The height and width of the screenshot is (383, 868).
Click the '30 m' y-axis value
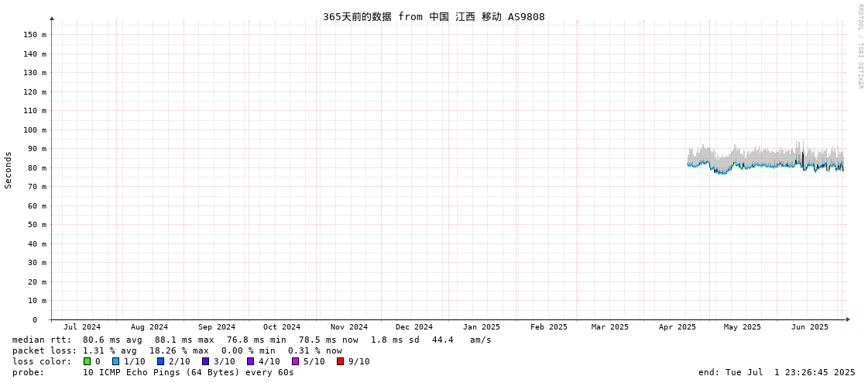pyautogui.click(x=38, y=263)
